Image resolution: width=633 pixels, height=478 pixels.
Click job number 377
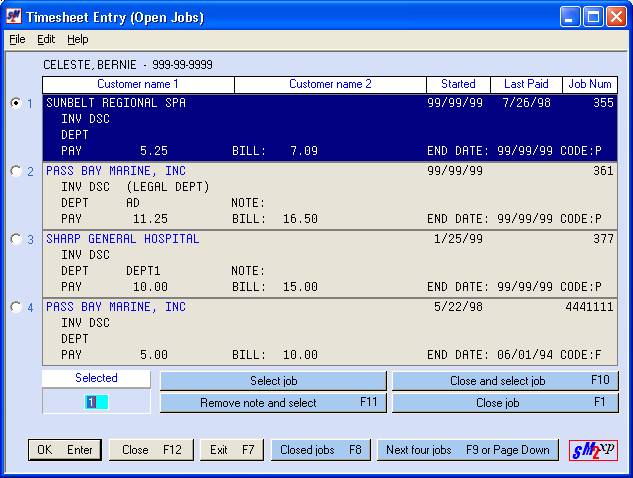(x=603, y=239)
